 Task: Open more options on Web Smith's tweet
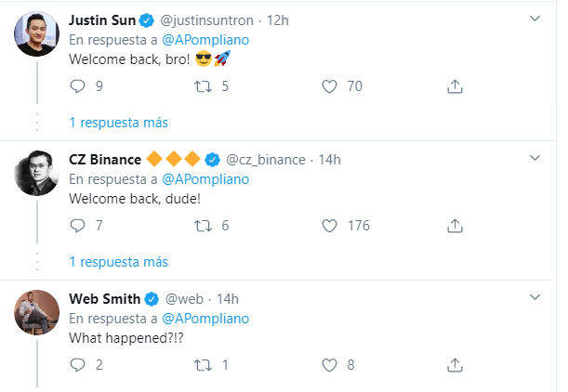click(x=535, y=297)
